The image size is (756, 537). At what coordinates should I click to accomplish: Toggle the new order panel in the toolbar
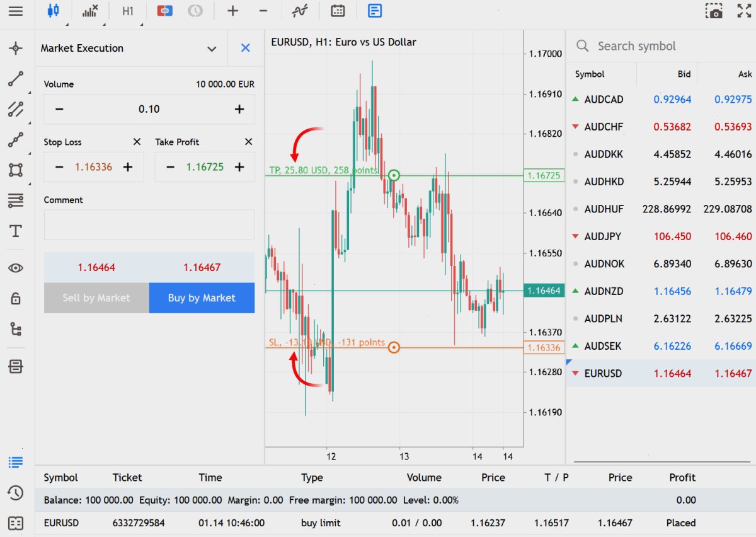point(374,11)
